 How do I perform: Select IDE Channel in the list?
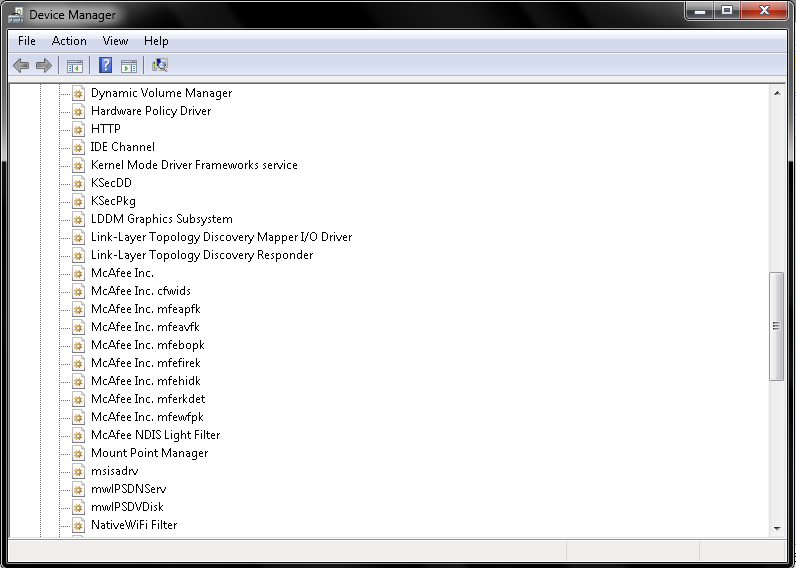click(123, 147)
